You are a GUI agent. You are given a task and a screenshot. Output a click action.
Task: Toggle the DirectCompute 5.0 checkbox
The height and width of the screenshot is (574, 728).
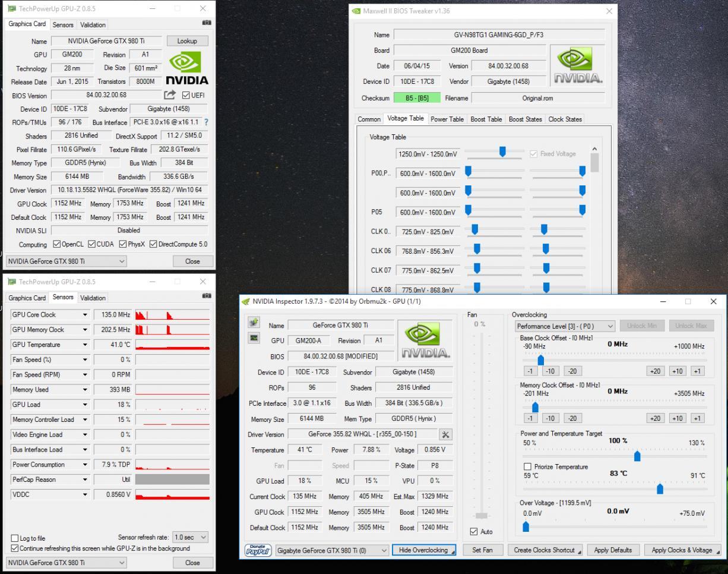click(153, 244)
